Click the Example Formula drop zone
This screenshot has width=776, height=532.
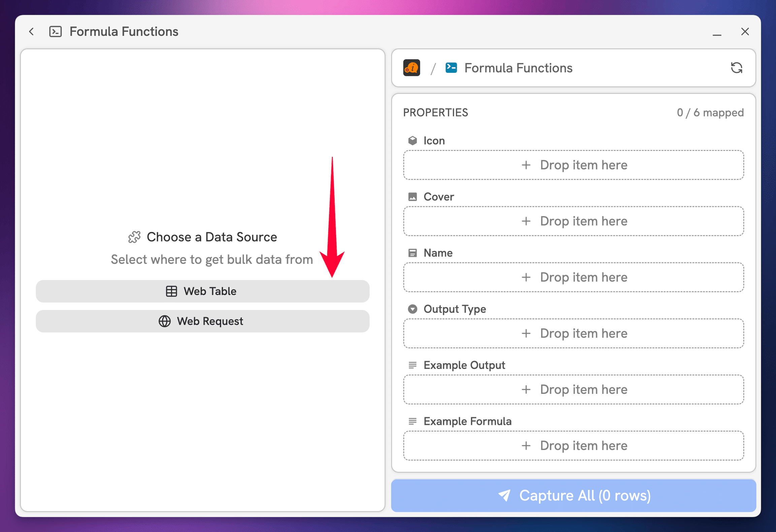[x=573, y=446]
